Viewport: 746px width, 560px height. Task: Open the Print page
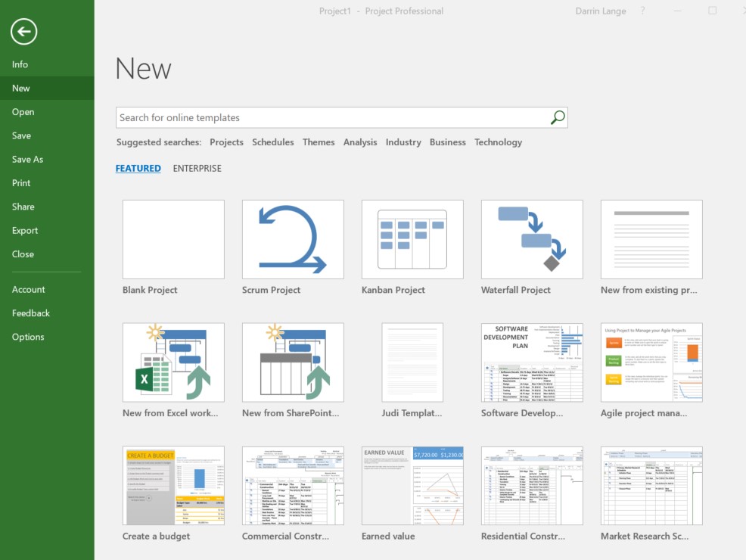pyautogui.click(x=47, y=182)
